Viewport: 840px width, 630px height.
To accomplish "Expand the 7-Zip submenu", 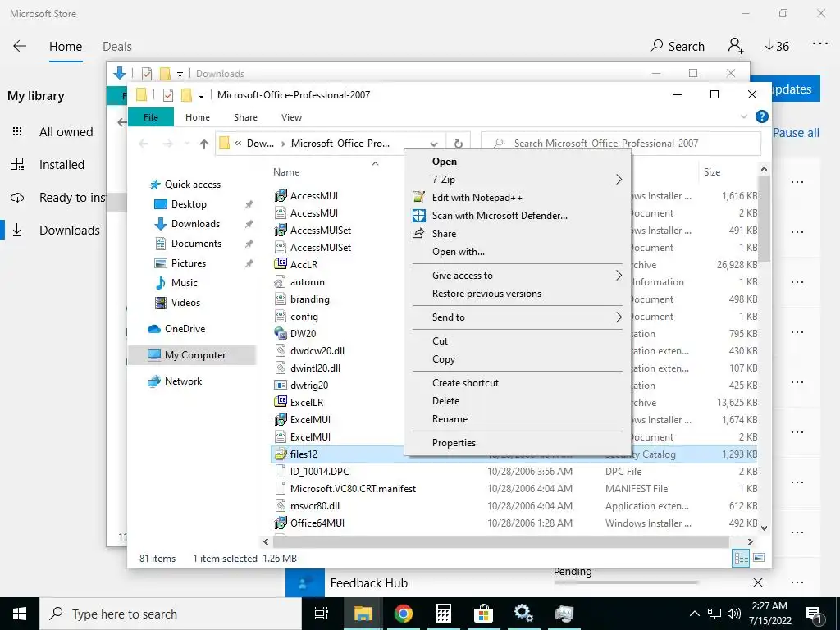I will coord(619,180).
